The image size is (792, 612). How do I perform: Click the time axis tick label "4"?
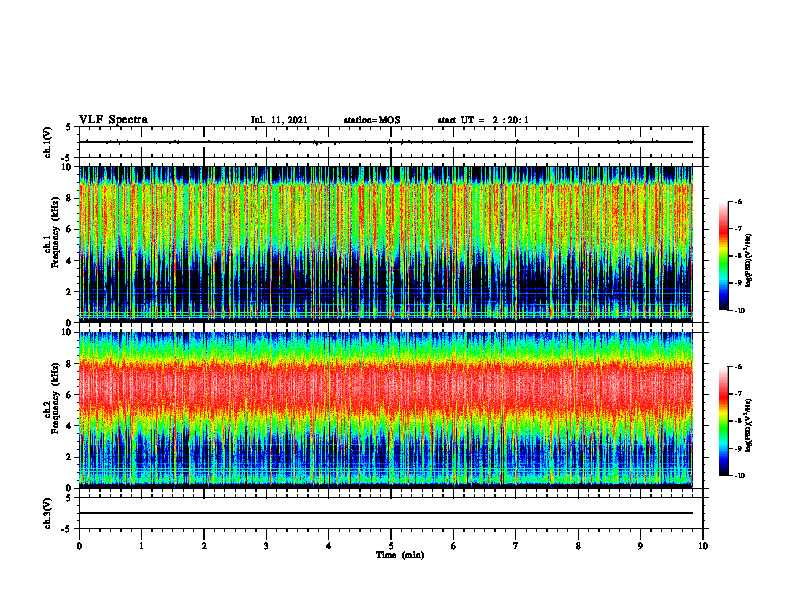[x=329, y=546]
